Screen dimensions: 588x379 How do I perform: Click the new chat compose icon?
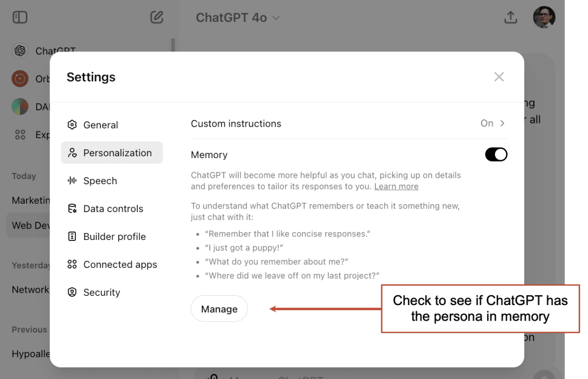coord(156,18)
